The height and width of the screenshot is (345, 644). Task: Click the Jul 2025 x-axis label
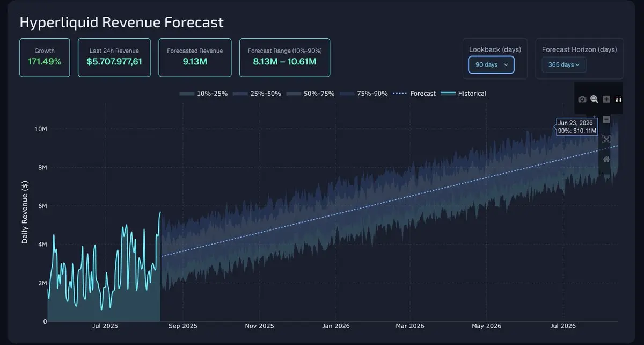pos(105,326)
